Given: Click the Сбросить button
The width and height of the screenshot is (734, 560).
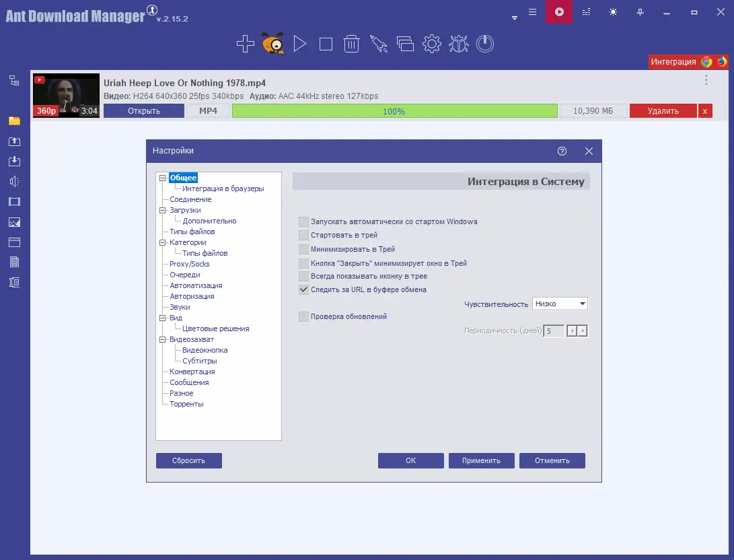Looking at the screenshot, I should pyautogui.click(x=188, y=461).
